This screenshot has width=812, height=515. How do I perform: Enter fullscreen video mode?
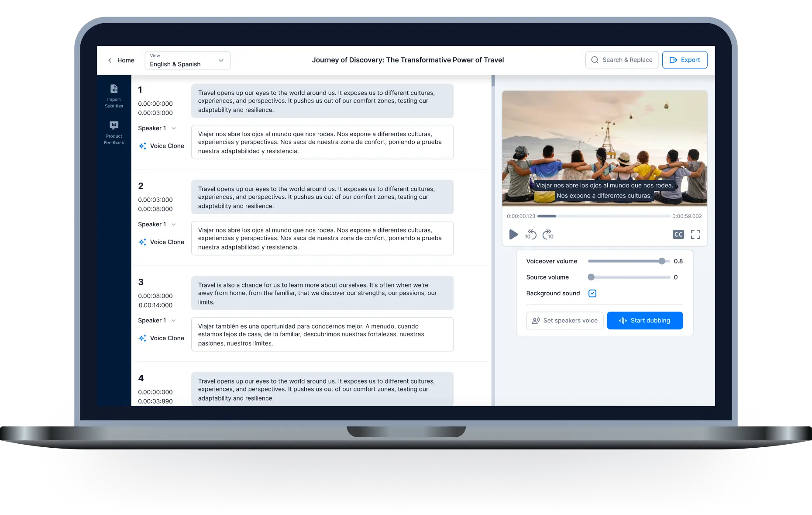[x=695, y=235]
